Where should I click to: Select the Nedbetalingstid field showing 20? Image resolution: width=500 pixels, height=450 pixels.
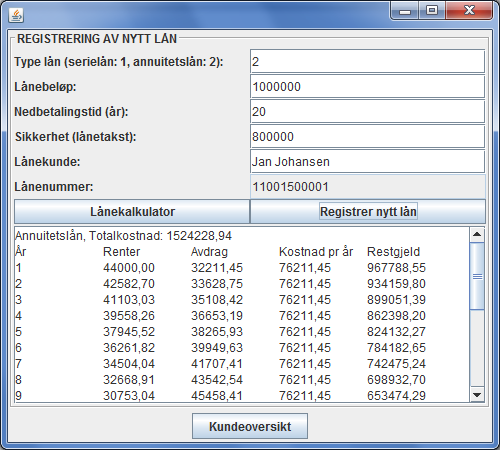coord(368,112)
